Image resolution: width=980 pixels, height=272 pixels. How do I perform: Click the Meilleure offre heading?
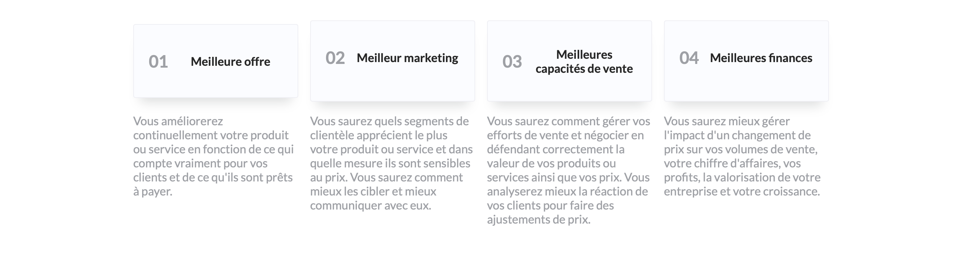(230, 62)
